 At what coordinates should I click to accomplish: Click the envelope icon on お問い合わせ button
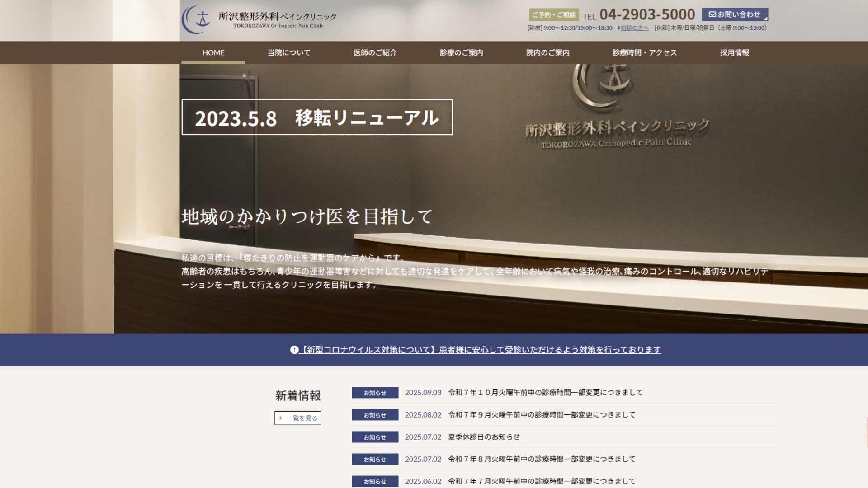click(712, 14)
